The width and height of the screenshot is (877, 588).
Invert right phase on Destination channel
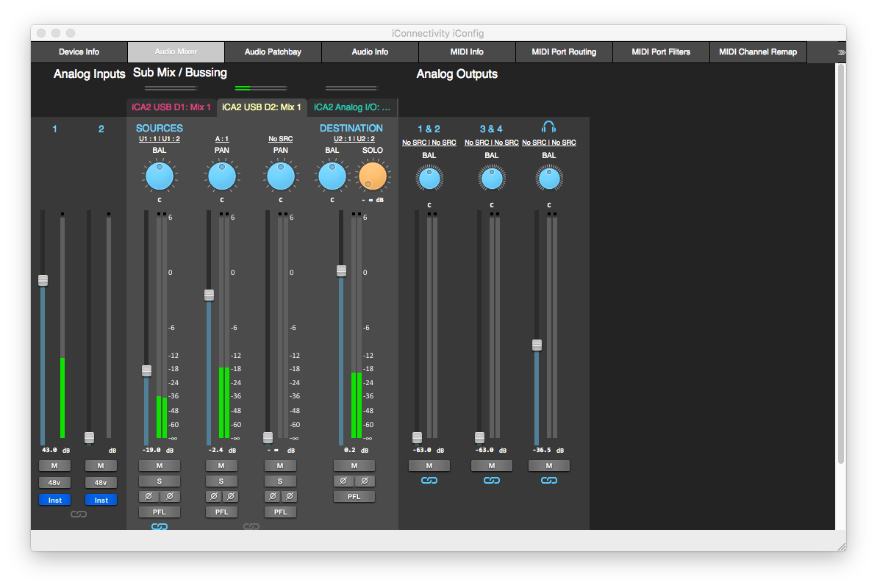365,481
